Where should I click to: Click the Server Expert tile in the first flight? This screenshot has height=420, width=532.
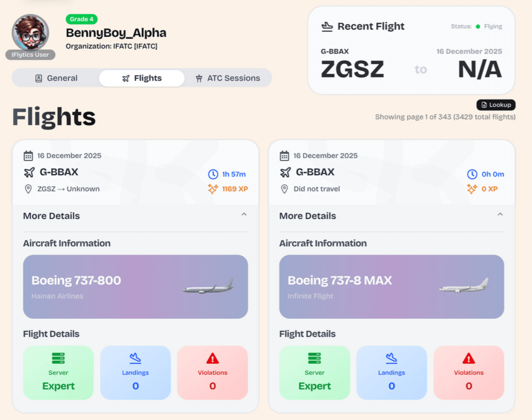tap(58, 372)
